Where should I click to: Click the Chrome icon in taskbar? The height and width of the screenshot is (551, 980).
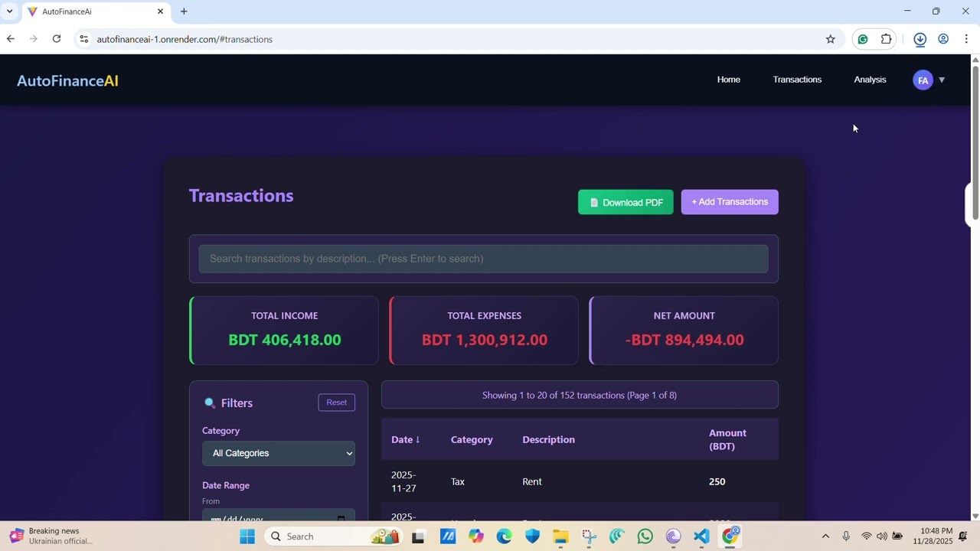(x=730, y=536)
